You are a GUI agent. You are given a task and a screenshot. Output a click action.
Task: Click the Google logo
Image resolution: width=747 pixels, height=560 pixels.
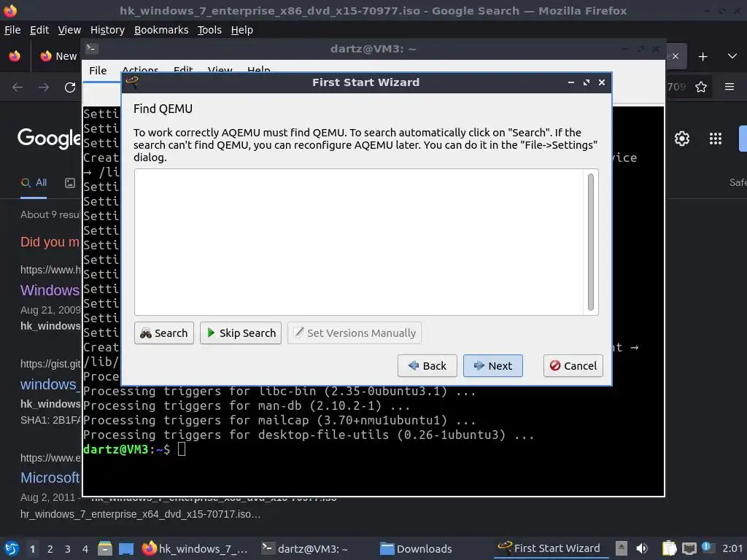click(x=50, y=139)
